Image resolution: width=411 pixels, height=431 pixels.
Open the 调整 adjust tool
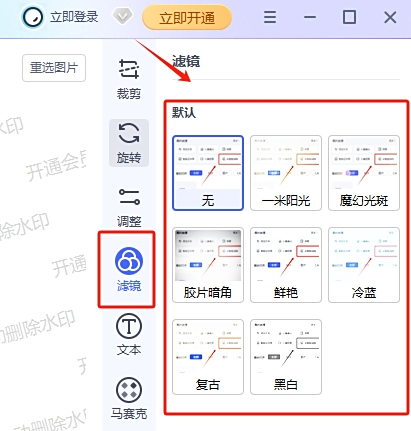pos(129,207)
